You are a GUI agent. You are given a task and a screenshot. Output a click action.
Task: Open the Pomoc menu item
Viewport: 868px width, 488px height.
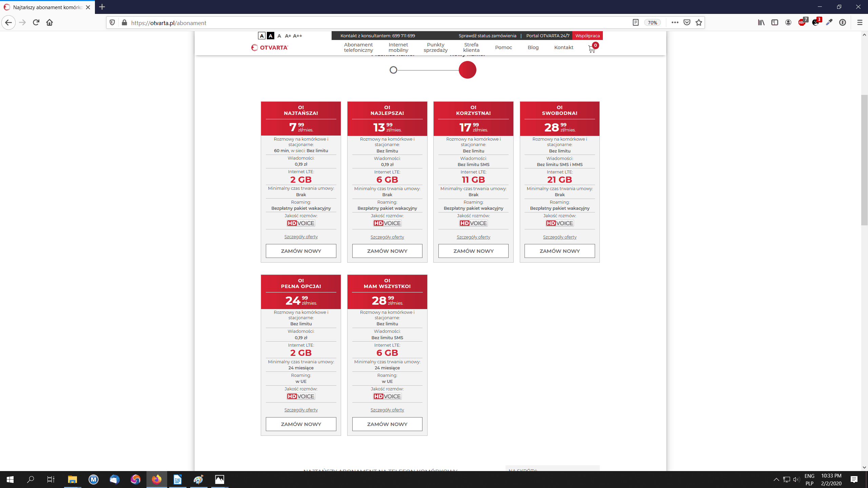pos(504,47)
